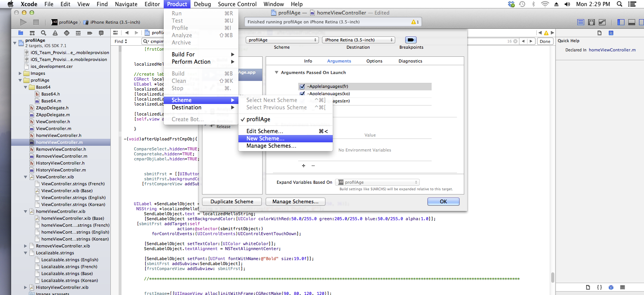Select the Standard editor layout
The height and width of the screenshot is (295, 644).
pos(581,22)
